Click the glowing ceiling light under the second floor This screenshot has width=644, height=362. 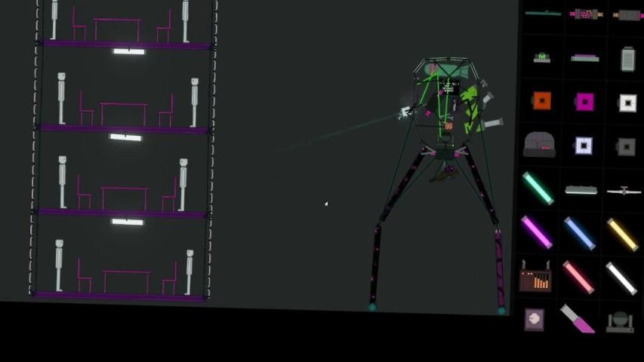(x=125, y=137)
